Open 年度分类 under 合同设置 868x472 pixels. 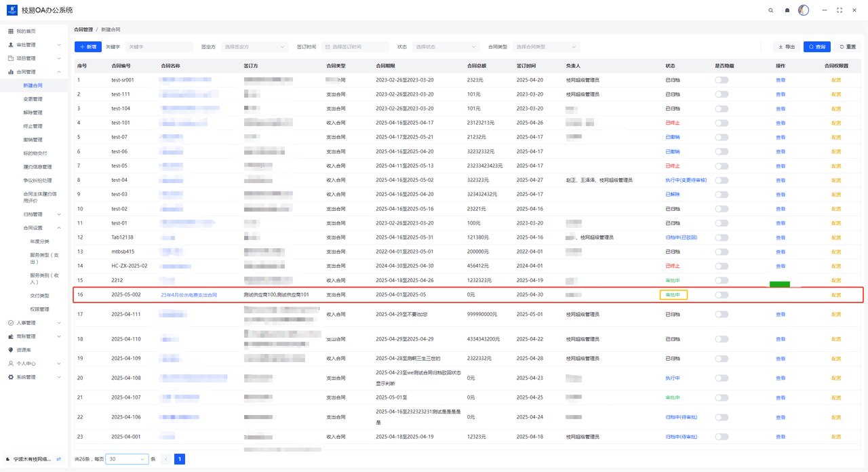pyautogui.click(x=39, y=241)
